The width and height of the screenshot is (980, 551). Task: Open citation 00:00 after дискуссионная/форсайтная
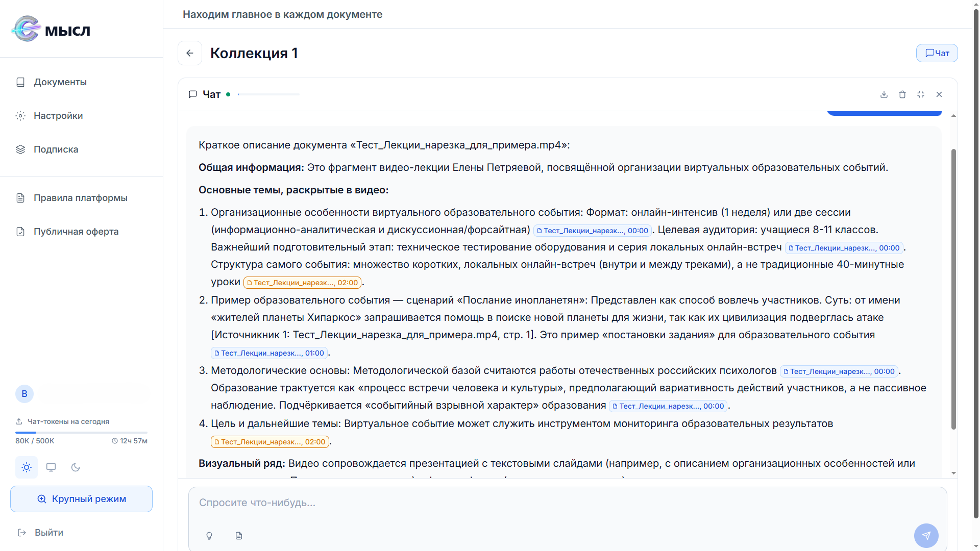click(593, 231)
